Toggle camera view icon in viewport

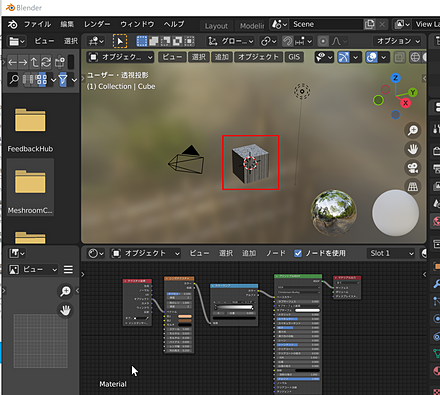[x=413, y=168]
